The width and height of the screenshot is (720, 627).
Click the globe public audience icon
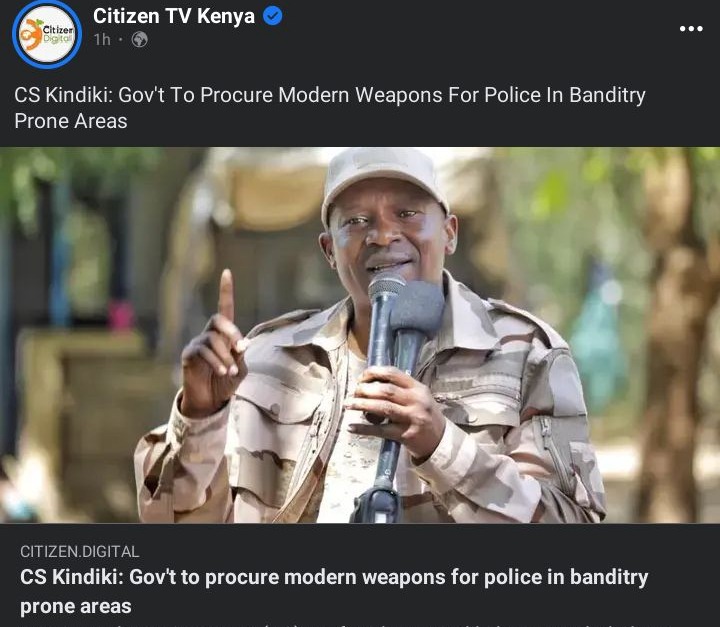pos(140,40)
